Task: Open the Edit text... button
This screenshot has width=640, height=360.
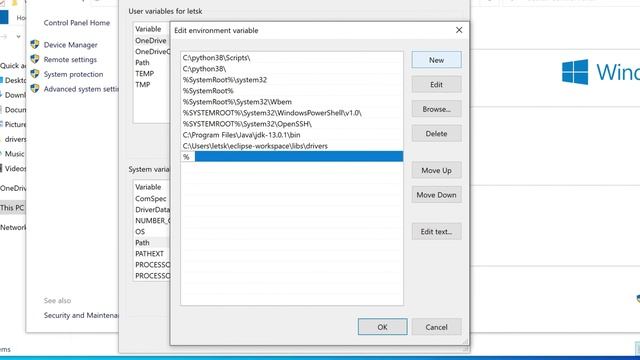Action: pos(436,231)
